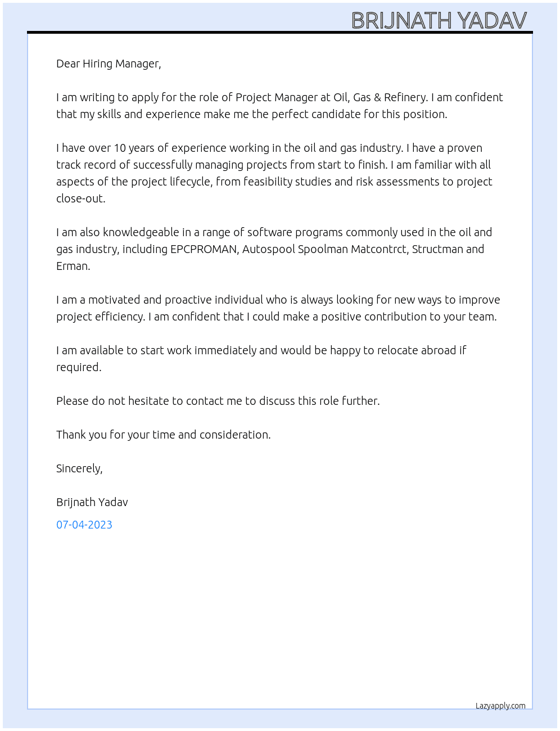Click the word close-out
This screenshot has height=731, width=560.
click(80, 198)
